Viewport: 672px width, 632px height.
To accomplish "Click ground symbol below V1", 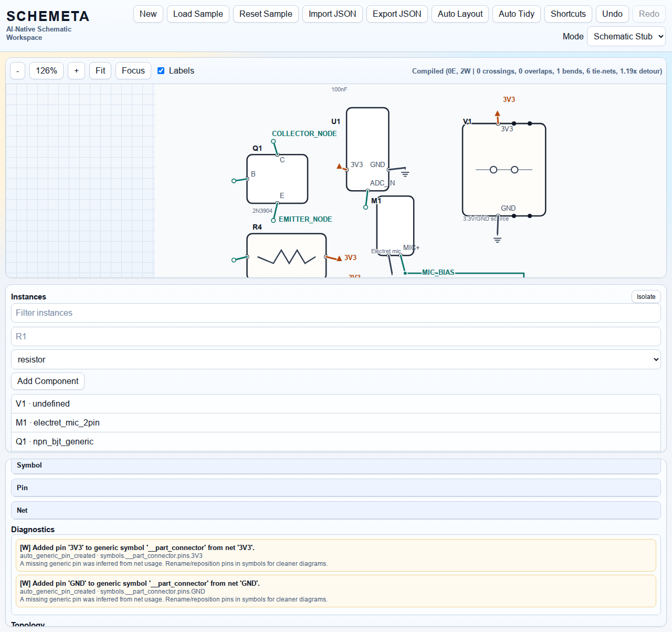I will point(497,240).
